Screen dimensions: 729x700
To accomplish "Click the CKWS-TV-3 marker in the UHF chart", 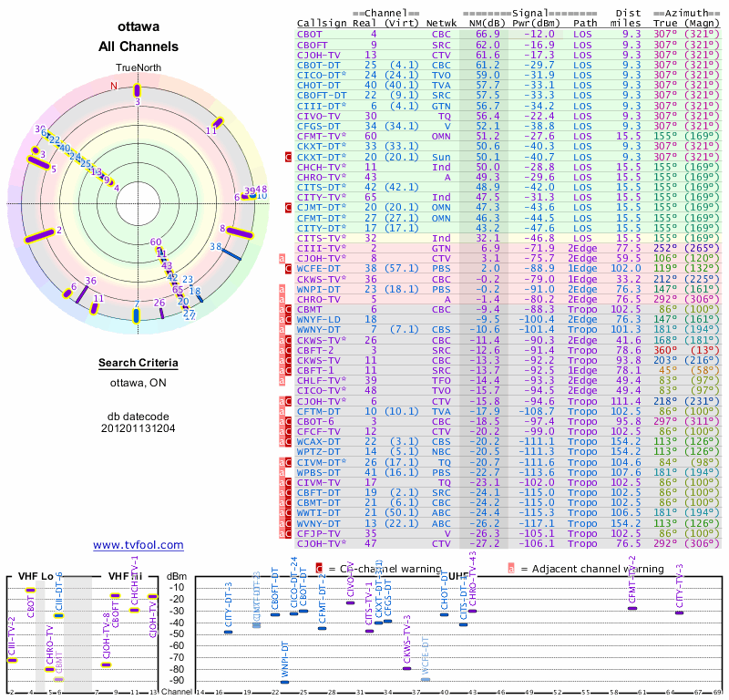I will (x=406, y=668).
